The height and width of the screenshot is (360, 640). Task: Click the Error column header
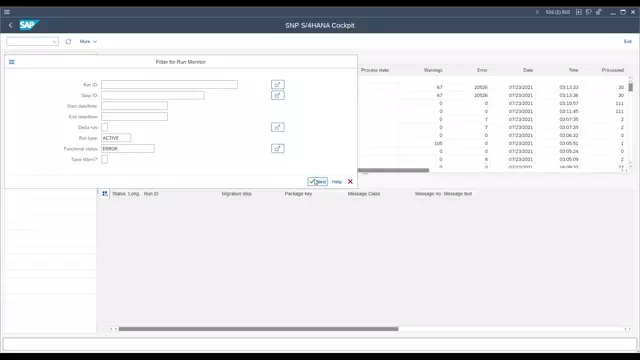click(x=482, y=70)
